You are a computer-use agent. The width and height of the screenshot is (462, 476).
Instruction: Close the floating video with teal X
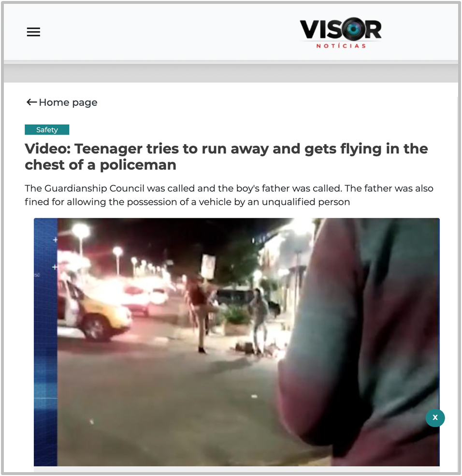click(x=435, y=418)
